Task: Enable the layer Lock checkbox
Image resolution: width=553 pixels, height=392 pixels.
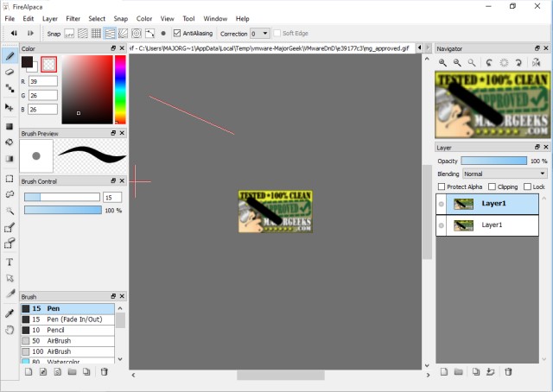Action: pos(527,187)
